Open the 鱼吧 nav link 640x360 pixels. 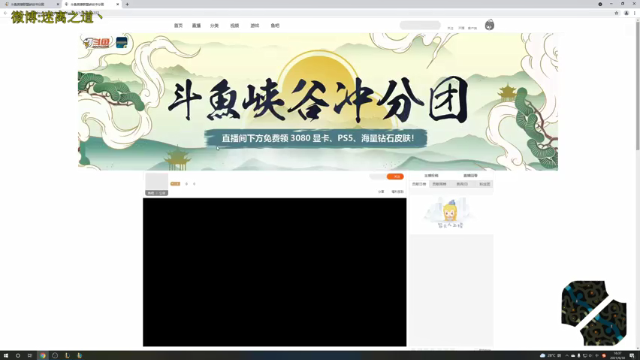point(275,26)
